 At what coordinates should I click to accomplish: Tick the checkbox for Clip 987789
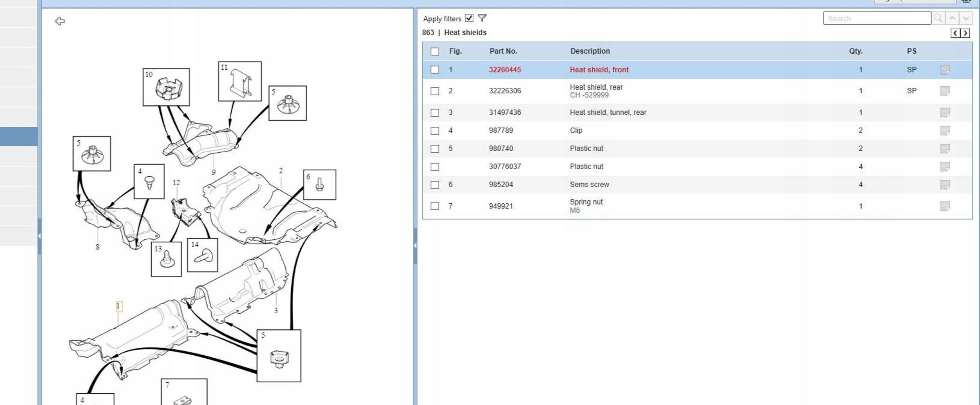435,130
